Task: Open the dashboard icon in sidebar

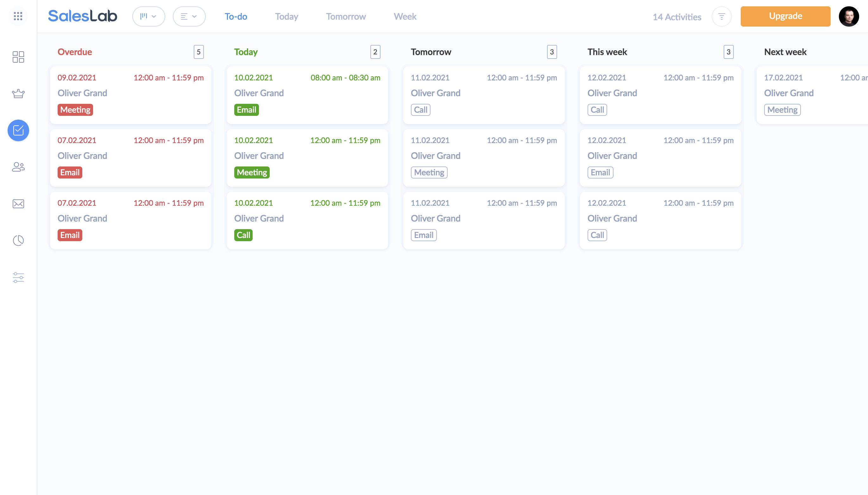Action: click(18, 57)
